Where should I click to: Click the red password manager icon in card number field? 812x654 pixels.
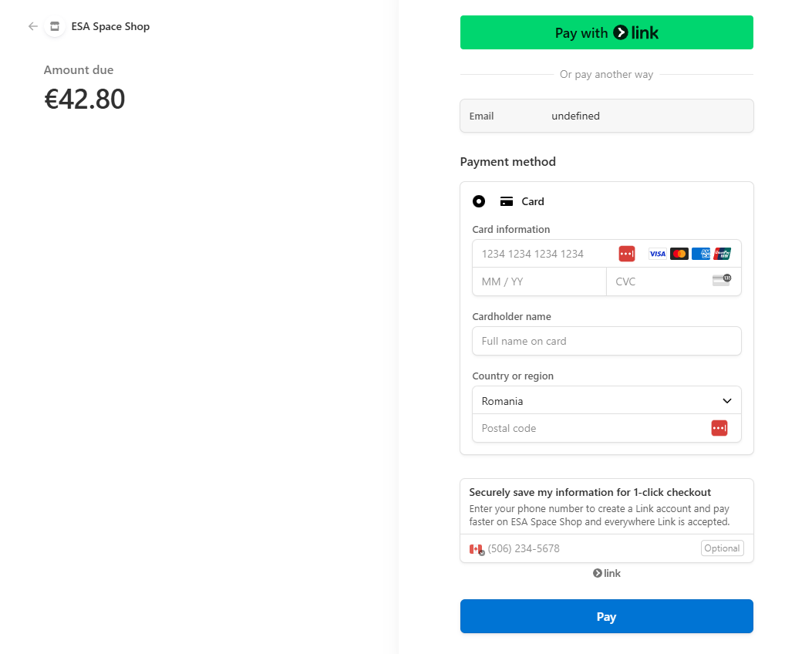[627, 254]
